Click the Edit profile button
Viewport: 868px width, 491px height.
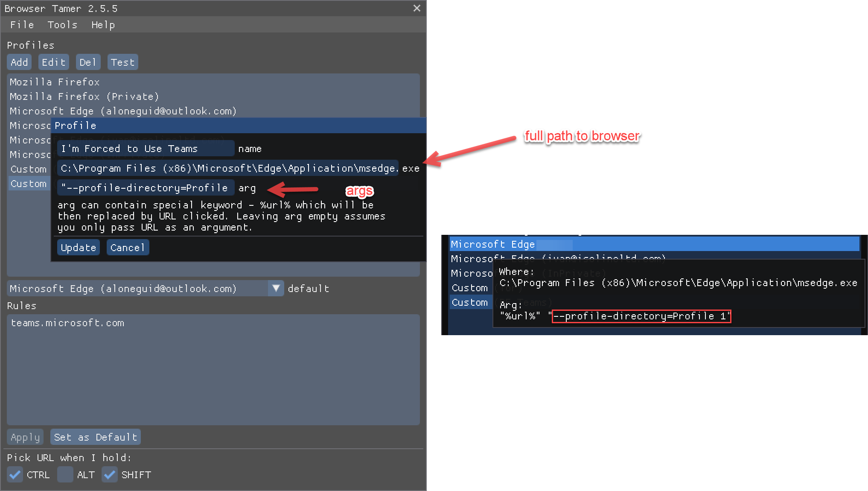[53, 62]
